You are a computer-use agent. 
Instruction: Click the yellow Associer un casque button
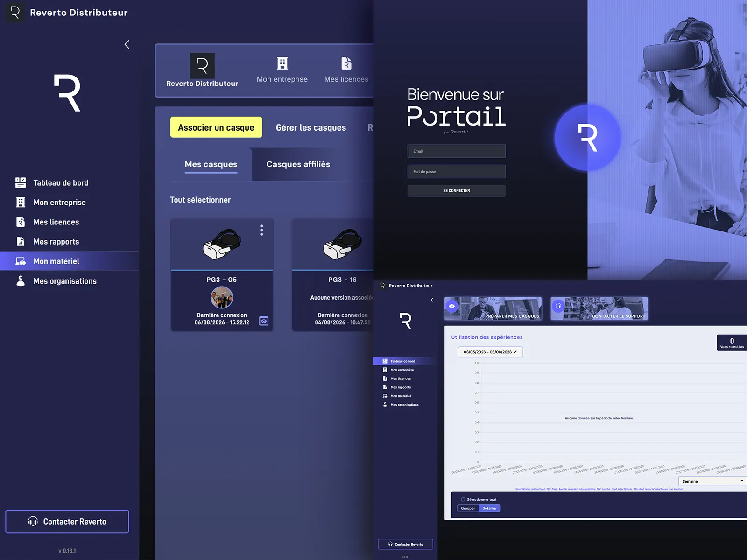[216, 127]
